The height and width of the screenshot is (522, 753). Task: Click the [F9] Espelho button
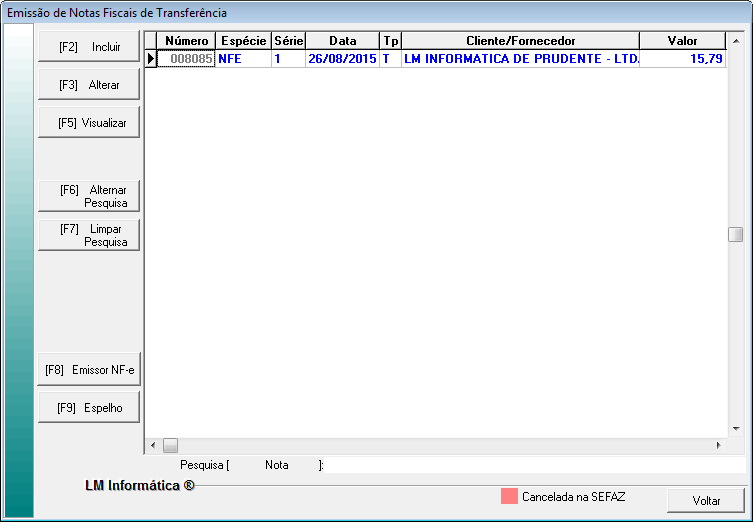(x=89, y=408)
